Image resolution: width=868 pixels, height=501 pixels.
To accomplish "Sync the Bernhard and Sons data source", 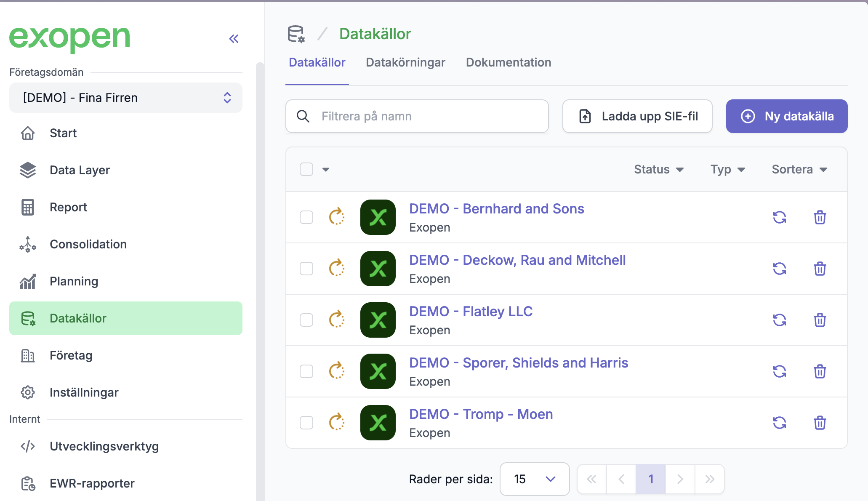I will pos(780,217).
